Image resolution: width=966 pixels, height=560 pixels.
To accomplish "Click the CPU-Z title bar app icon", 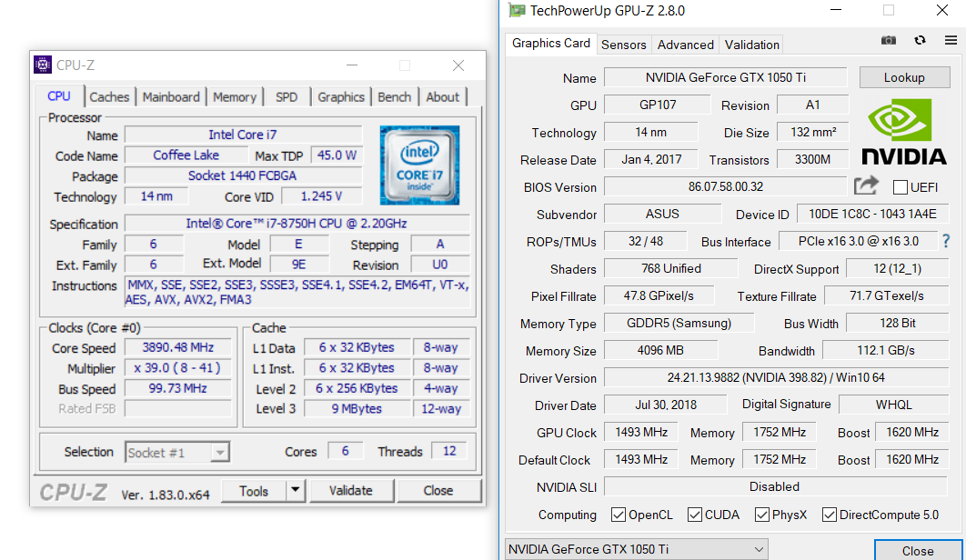I will 43,65.
